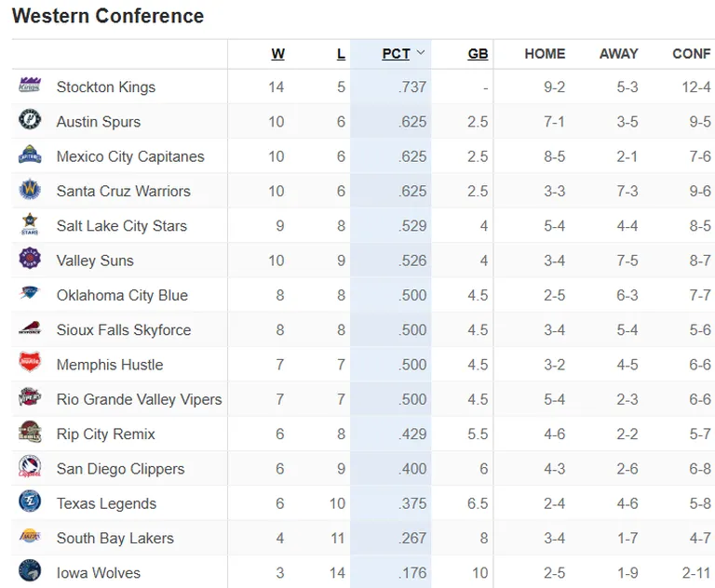
Task: Open the Mexico City Capitanes logo
Action: pos(30,155)
